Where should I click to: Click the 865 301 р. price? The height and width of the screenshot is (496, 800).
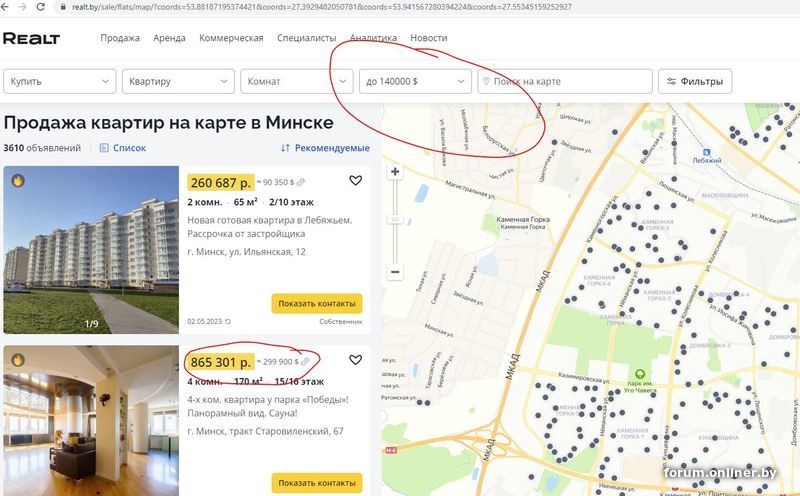pyautogui.click(x=221, y=362)
